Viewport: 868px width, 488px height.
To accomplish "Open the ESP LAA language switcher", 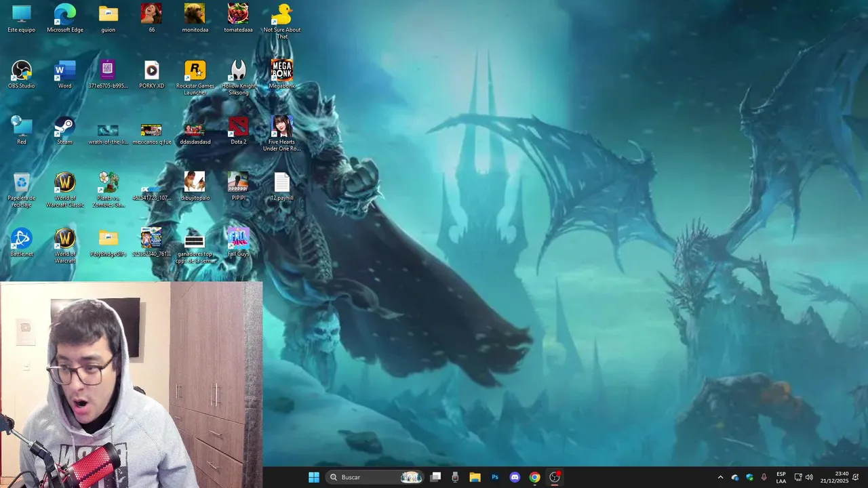I will [781, 477].
